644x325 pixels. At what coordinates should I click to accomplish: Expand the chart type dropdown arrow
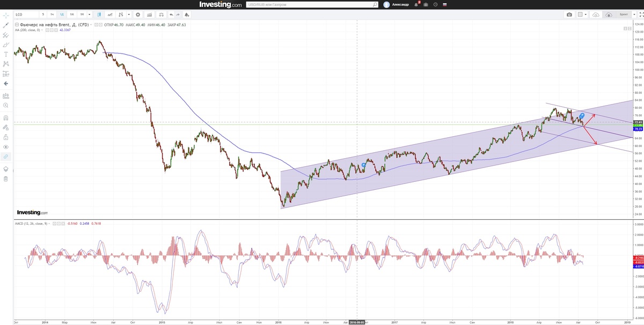(x=129, y=14)
